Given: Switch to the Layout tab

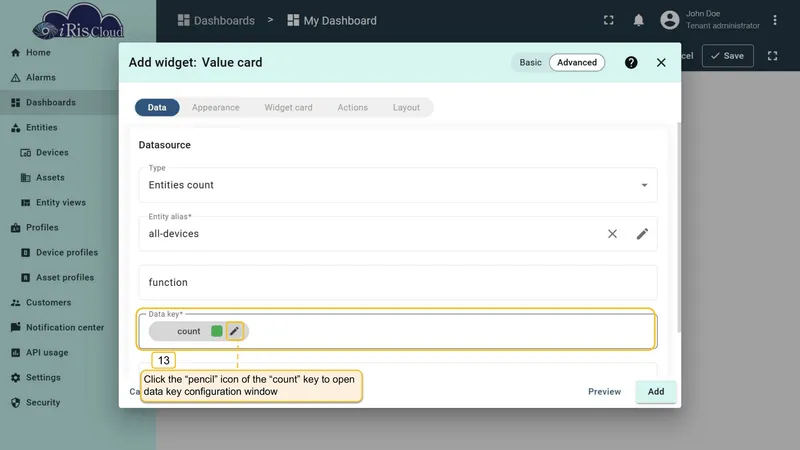Looking at the screenshot, I should point(406,108).
